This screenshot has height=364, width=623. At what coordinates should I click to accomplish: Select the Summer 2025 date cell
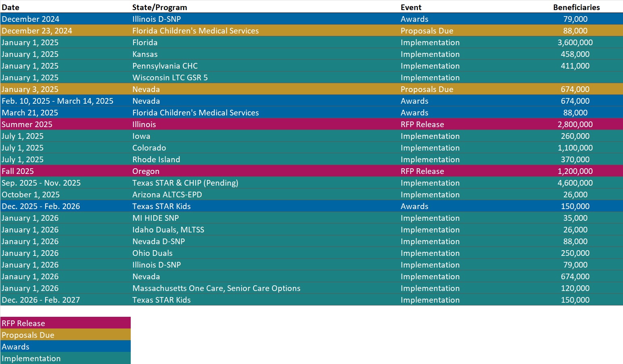[27, 124]
